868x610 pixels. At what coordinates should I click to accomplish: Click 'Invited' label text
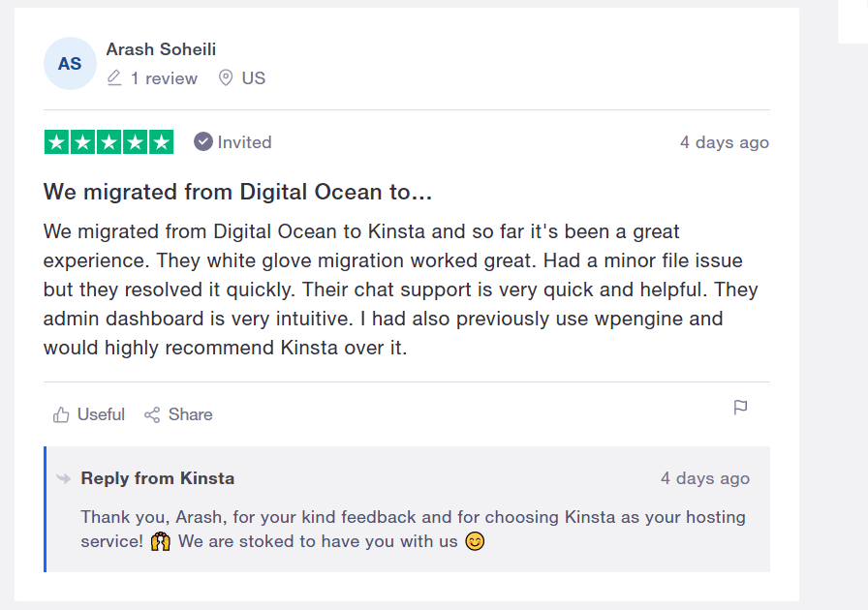(245, 142)
